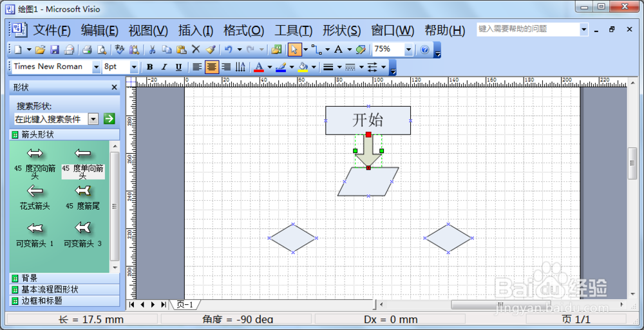Open the Times New Roman font dropdown
Screen dimensions: 644x330
(x=96, y=67)
